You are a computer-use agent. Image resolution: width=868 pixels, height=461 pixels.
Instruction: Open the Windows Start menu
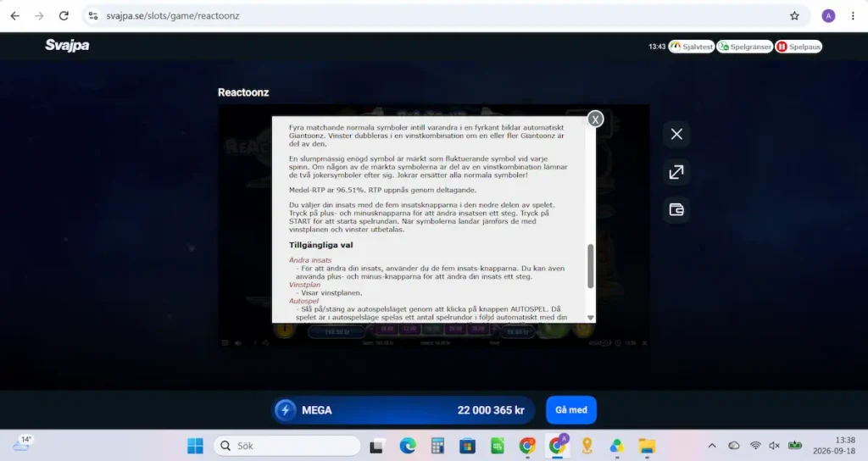tap(195, 446)
